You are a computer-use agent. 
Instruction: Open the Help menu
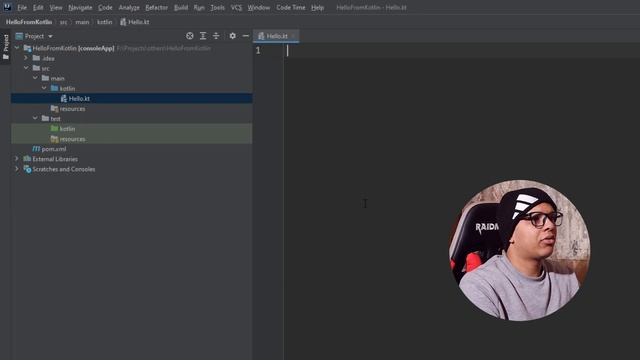click(317, 7)
